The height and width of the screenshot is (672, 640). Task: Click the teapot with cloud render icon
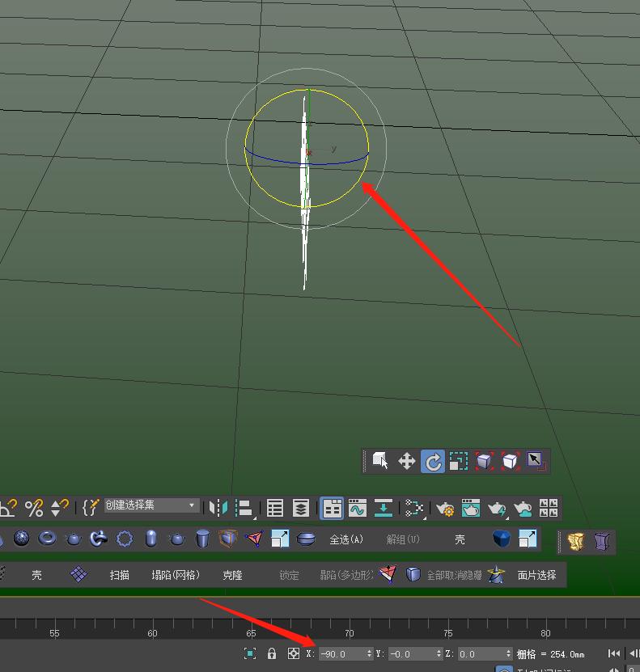click(523, 509)
